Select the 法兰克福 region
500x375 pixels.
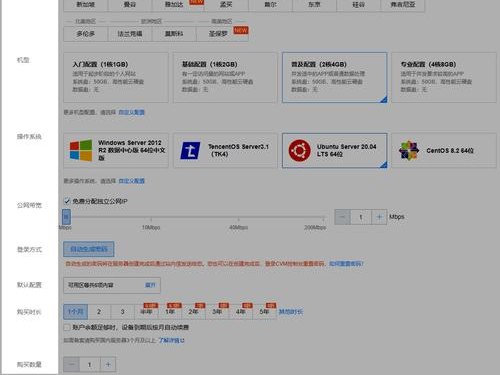coord(130,34)
